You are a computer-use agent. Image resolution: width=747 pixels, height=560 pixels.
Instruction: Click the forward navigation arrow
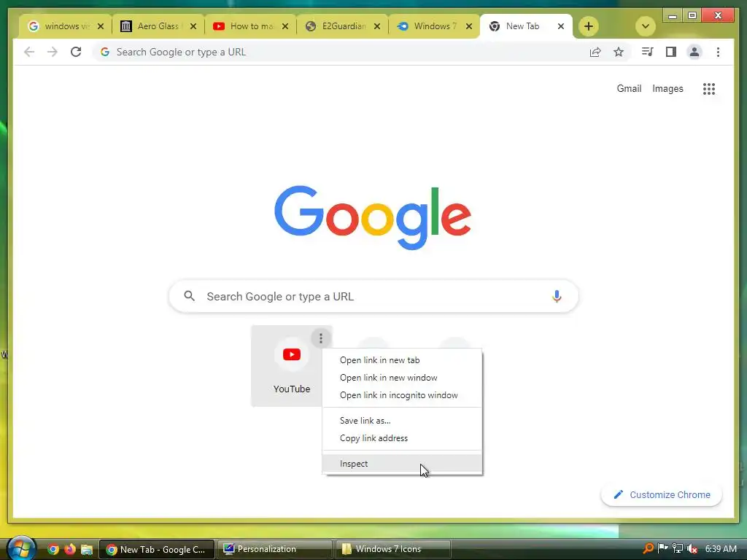pyautogui.click(x=53, y=52)
